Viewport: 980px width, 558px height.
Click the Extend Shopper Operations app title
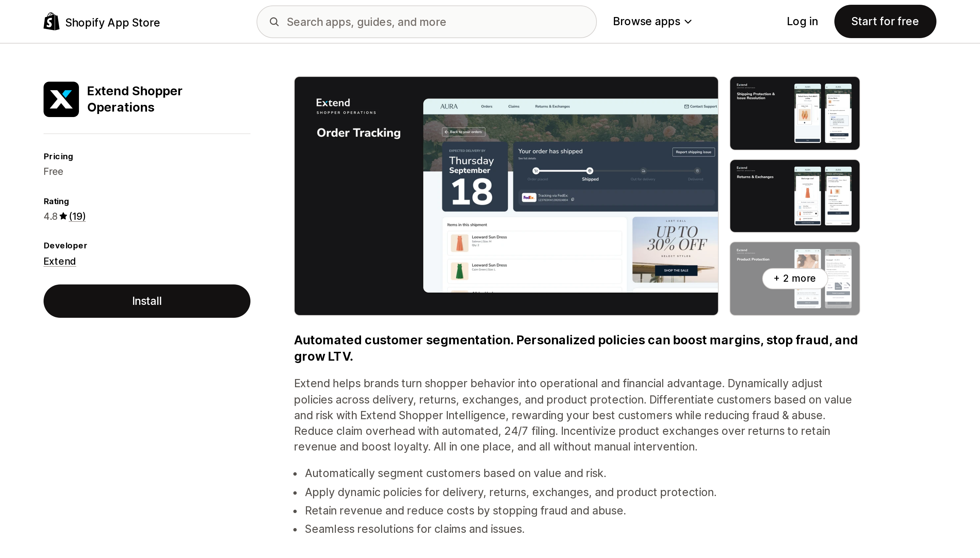pos(134,99)
